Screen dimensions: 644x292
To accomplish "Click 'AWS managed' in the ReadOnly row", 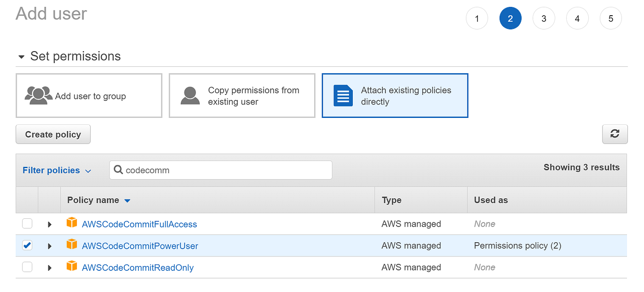I will [411, 268].
